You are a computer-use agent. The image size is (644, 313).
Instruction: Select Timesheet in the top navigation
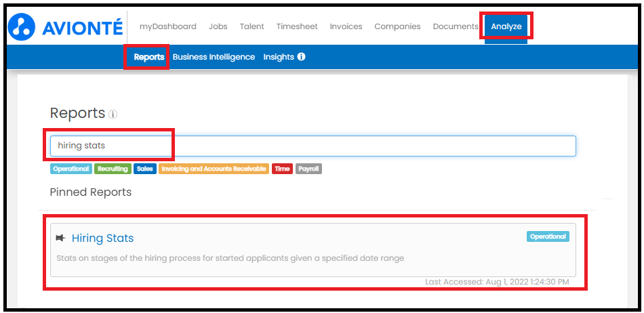(x=297, y=26)
